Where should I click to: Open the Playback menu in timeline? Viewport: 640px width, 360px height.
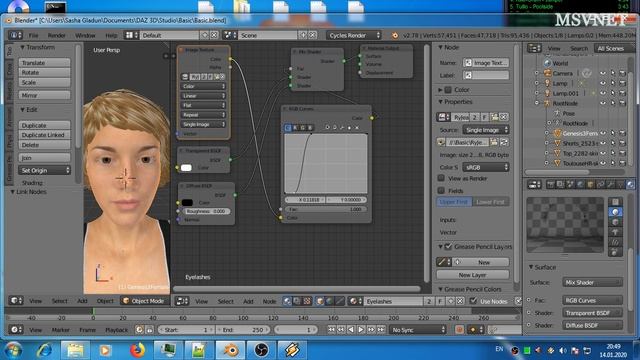(x=116, y=329)
